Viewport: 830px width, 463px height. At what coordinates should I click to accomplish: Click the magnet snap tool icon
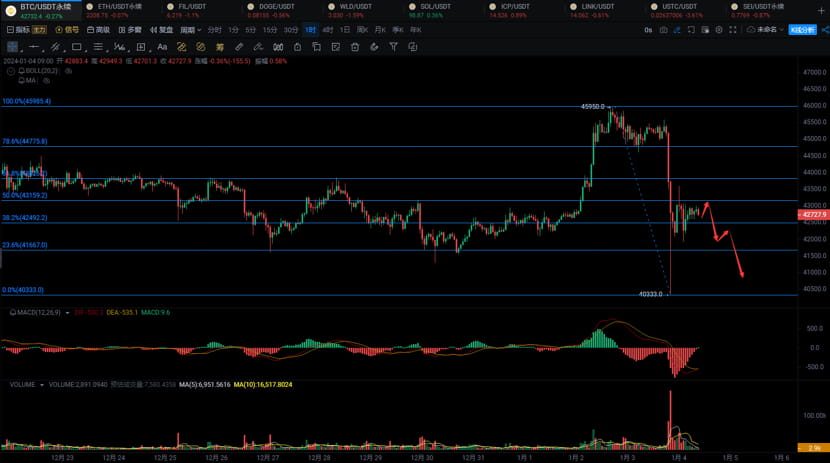pos(278,47)
